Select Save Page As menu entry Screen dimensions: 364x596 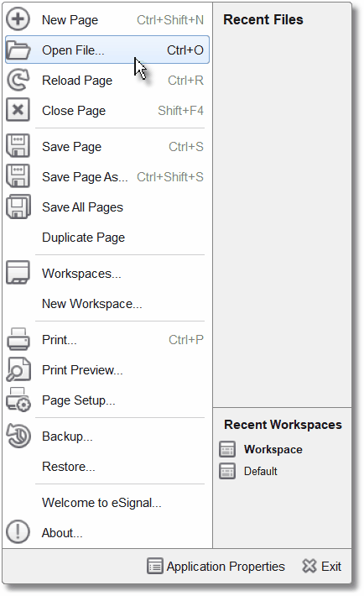(107, 177)
